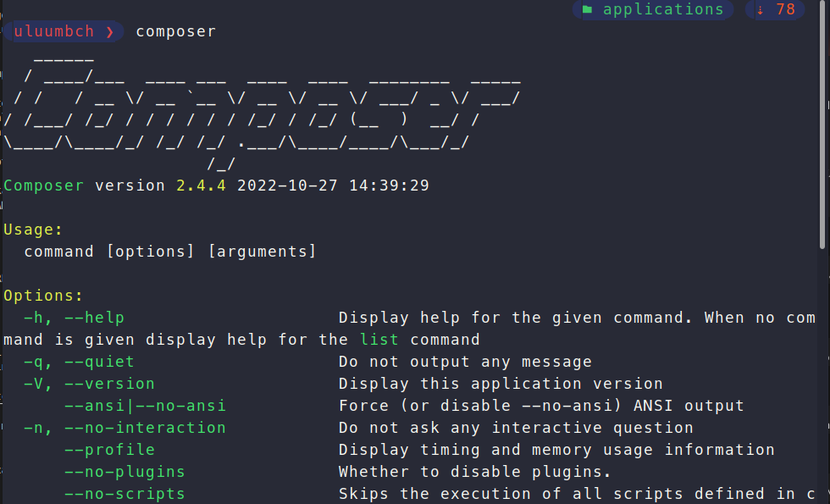Click the folder icon beside applications

(587, 9)
